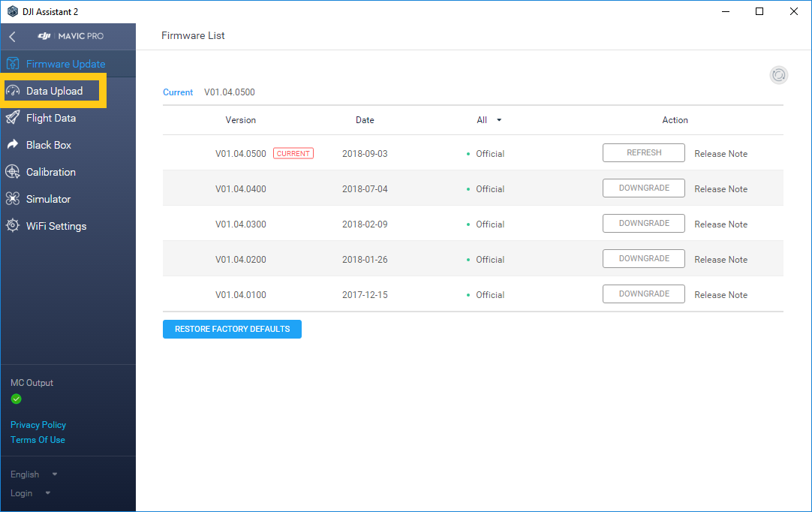
Task: Click the DJI Assistant 2 title bar logo
Action: tap(13, 11)
